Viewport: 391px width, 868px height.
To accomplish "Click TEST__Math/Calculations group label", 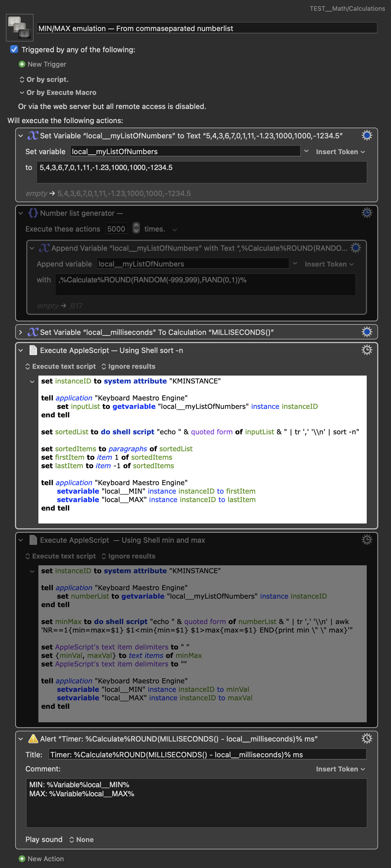I will click(347, 8).
